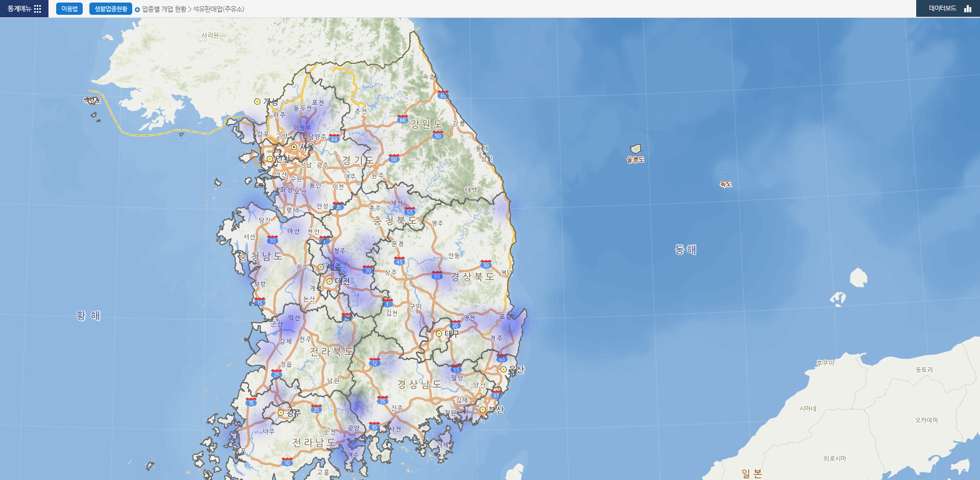Click the red marker on shield 20 near Yeongcheon
The image size is (980, 480).
click(x=455, y=322)
